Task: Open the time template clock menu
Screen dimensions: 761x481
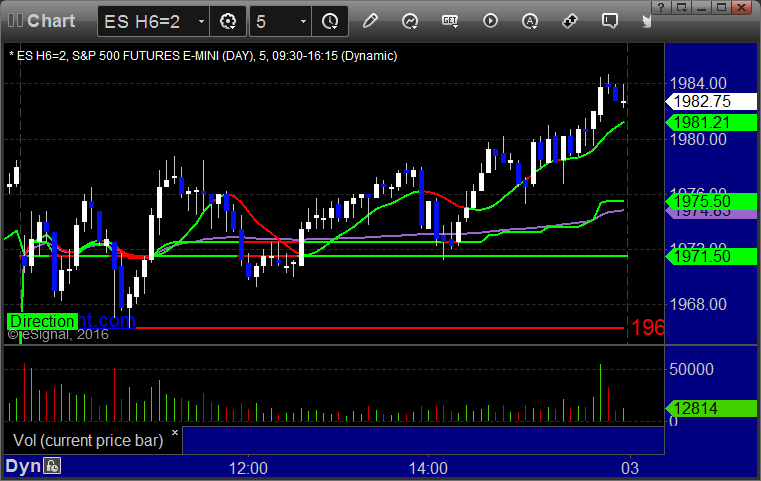Action: tap(330, 21)
